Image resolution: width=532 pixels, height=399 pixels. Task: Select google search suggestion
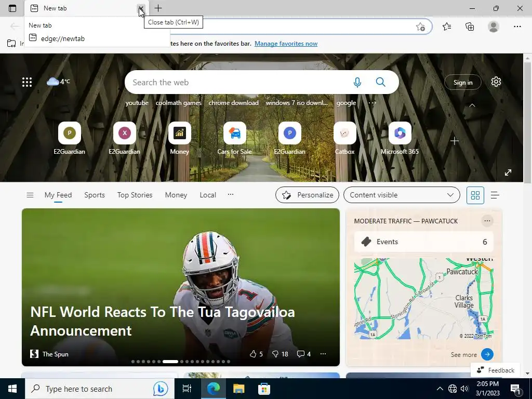pyautogui.click(x=346, y=103)
